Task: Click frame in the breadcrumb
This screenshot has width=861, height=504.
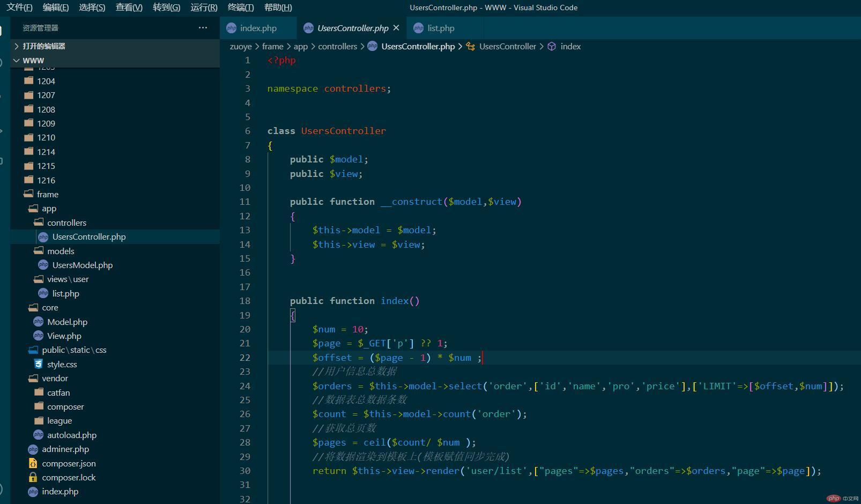Action: tap(272, 47)
